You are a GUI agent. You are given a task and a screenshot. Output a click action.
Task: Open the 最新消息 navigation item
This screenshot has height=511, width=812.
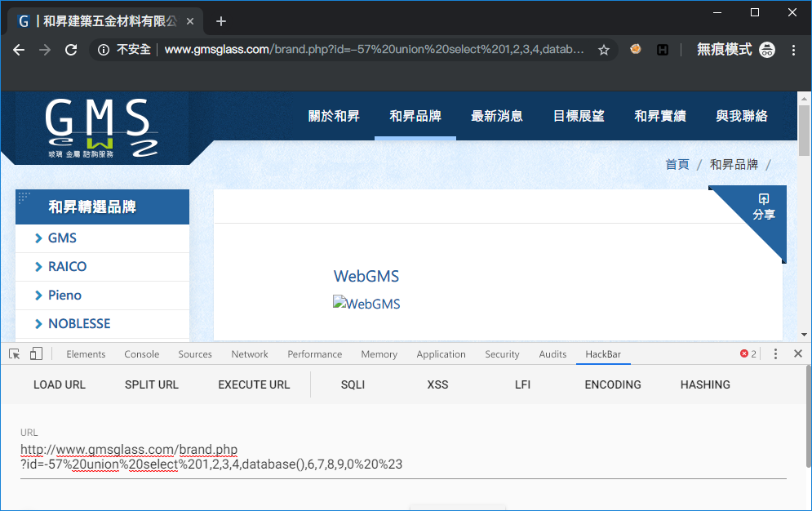coord(497,116)
